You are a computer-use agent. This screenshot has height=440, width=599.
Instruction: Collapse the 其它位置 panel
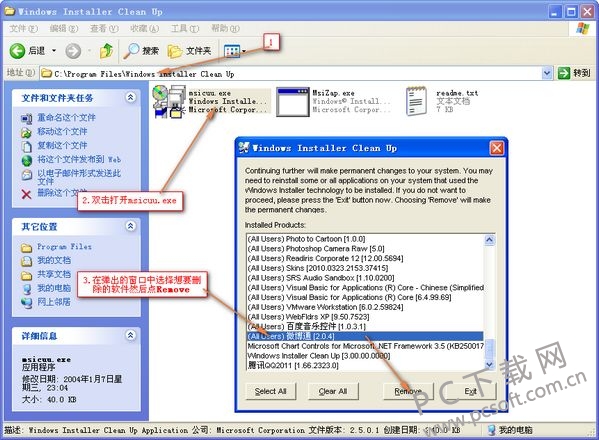point(130,226)
